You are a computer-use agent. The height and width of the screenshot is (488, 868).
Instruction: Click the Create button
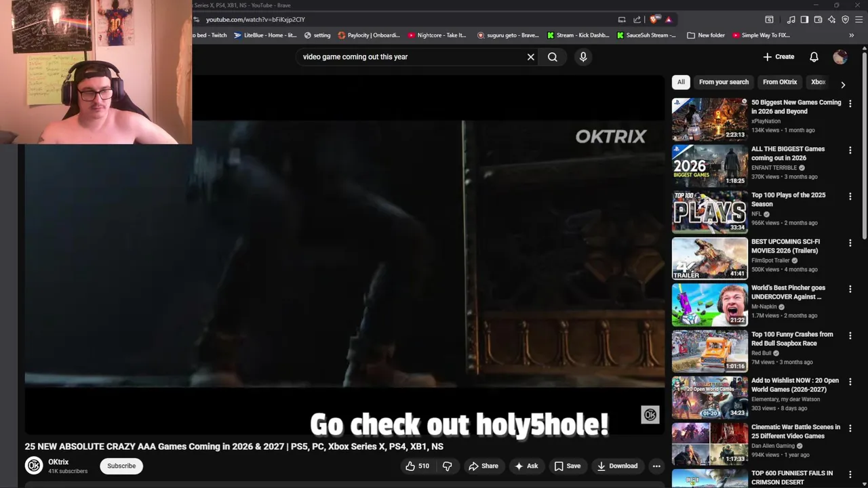click(x=778, y=57)
